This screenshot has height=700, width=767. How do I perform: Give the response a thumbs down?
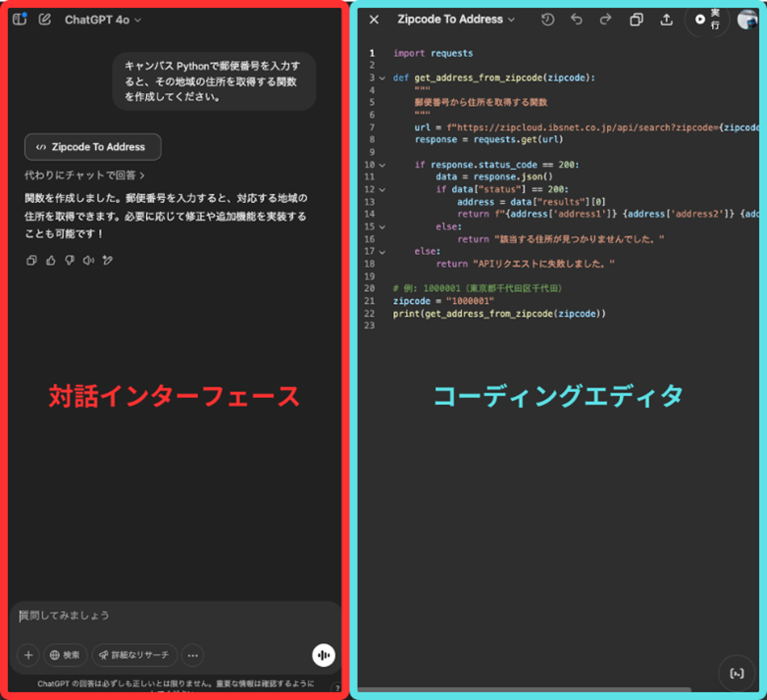70,261
